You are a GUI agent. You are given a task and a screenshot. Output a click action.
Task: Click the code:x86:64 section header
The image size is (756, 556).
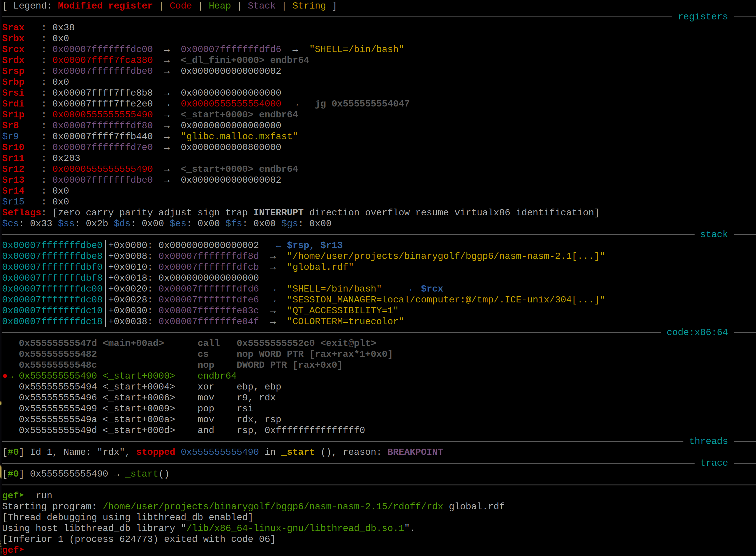[697, 332]
